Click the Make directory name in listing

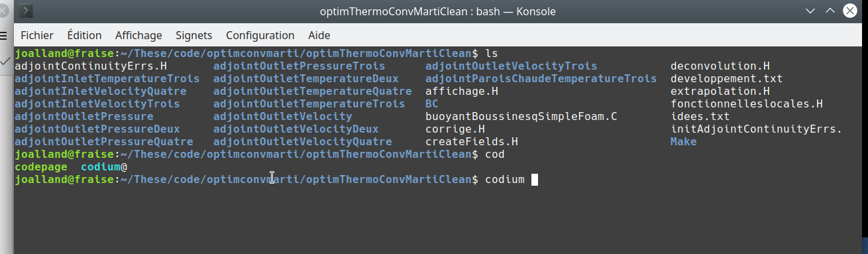(x=684, y=142)
